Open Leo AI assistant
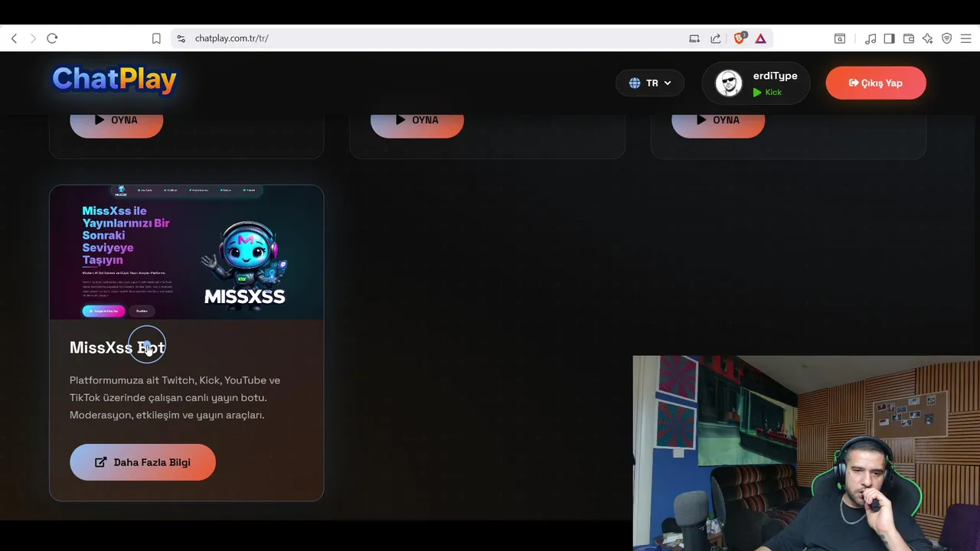Image resolution: width=980 pixels, height=551 pixels. tap(928, 38)
